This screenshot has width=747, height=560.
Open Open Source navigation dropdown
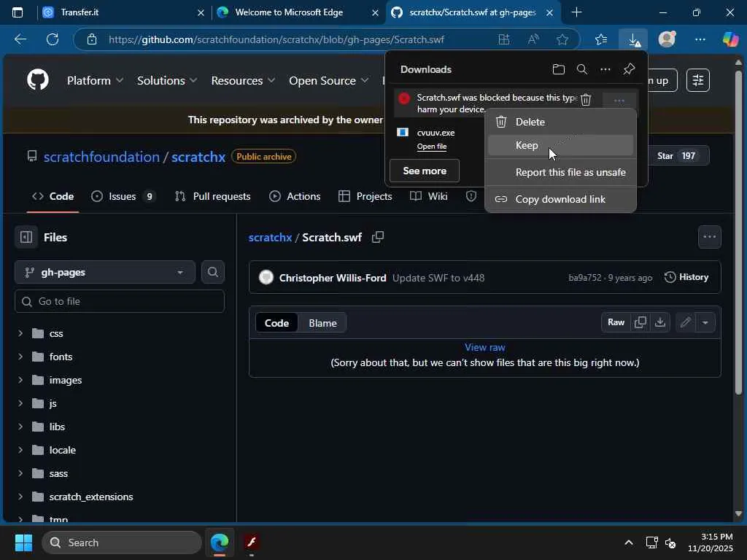click(329, 80)
